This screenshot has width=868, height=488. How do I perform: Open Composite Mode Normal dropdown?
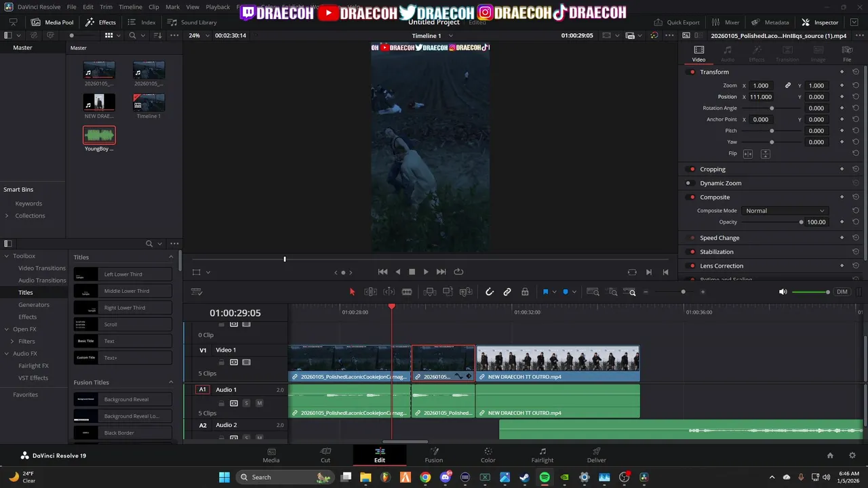(x=785, y=211)
